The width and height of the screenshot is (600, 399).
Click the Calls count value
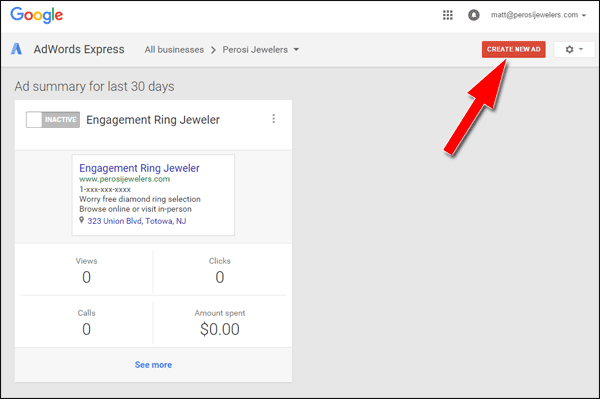pyautogui.click(x=86, y=329)
